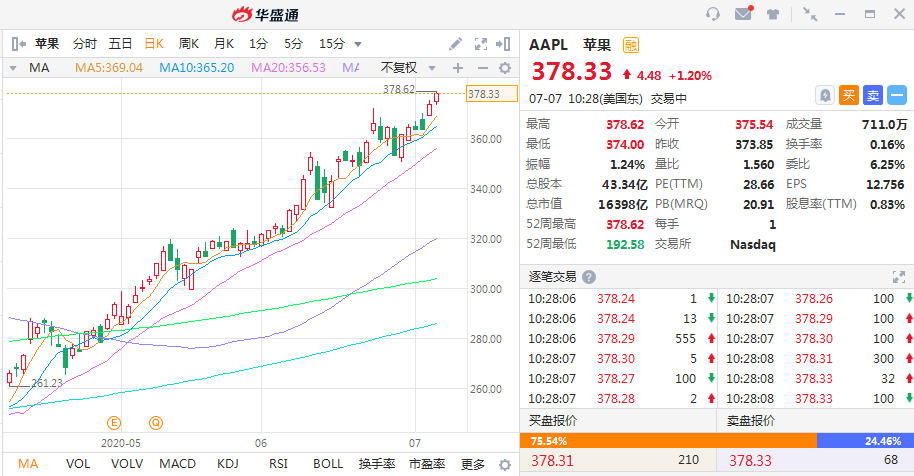Collapse the left sidebar panel toggle
This screenshot has height=476, width=914.
(x=17, y=44)
